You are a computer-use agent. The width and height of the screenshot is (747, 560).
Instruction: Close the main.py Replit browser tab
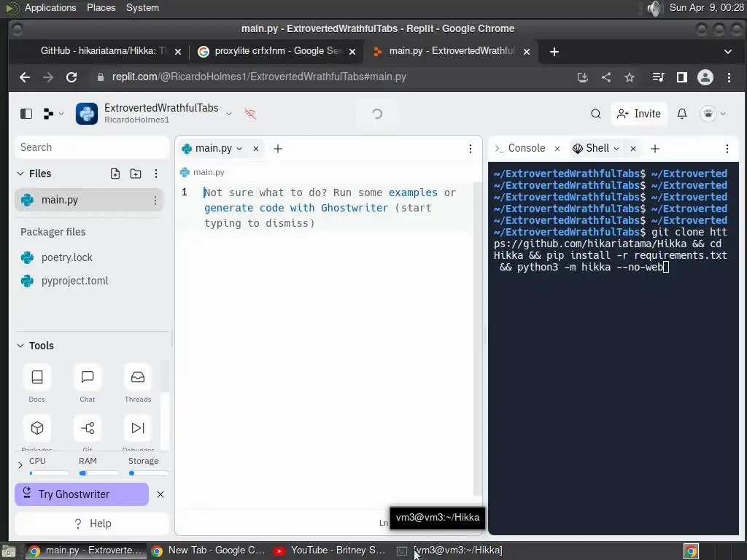(527, 52)
